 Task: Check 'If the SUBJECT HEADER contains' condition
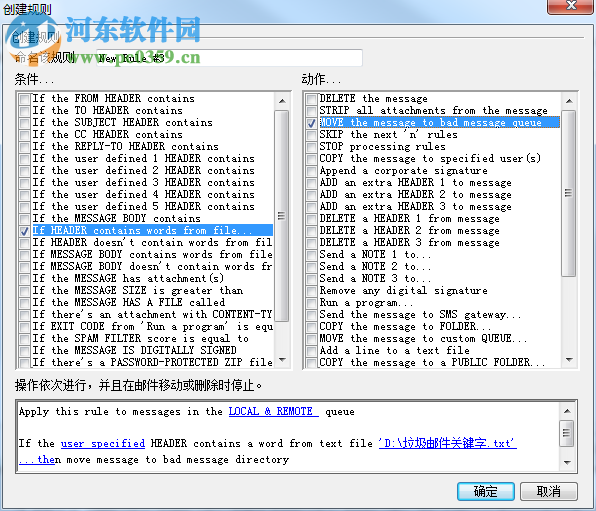tap(24, 123)
